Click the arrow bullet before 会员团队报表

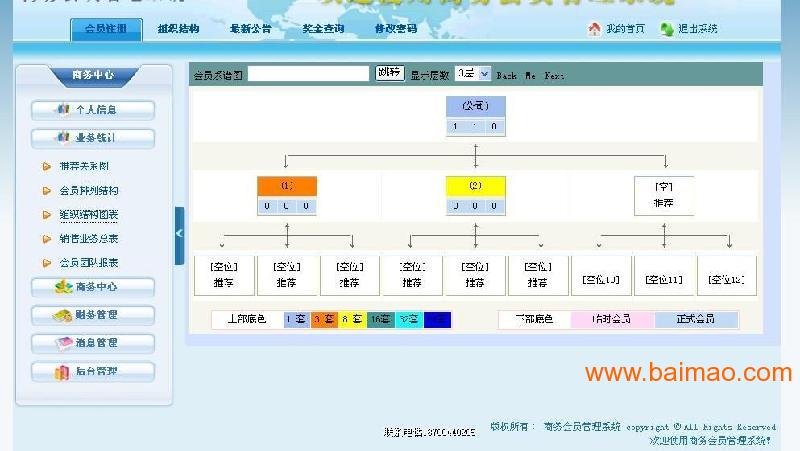pyautogui.click(x=47, y=263)
